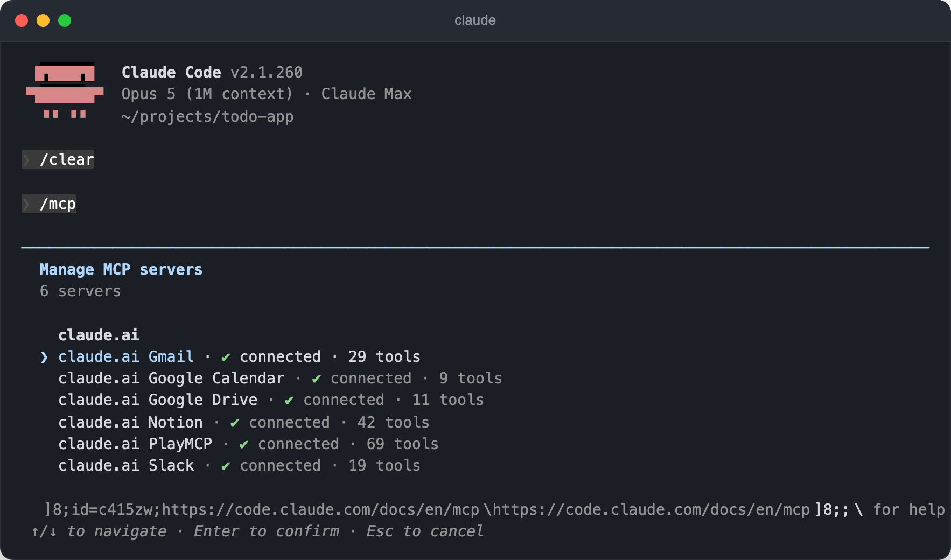Click the /clear command entry

(x=58, y=159)
